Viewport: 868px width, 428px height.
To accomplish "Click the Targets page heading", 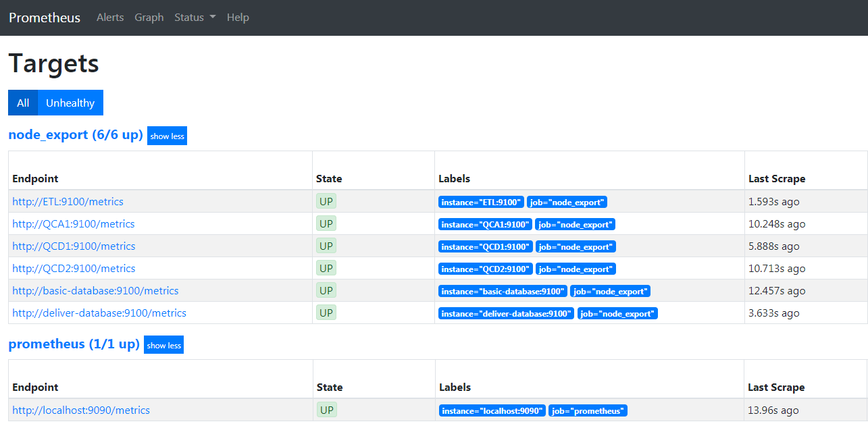I will coord(53,63).
